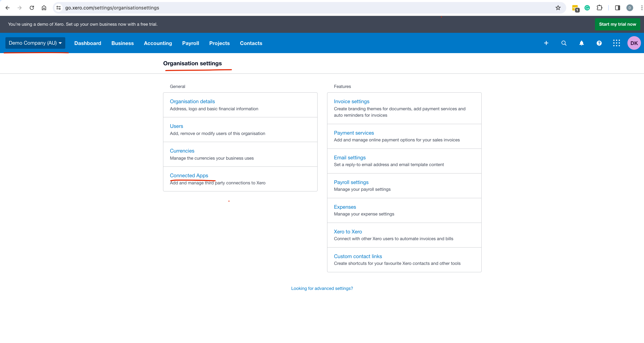Expand the Demo Company (AU) dropdown

(x=35, y=43)
